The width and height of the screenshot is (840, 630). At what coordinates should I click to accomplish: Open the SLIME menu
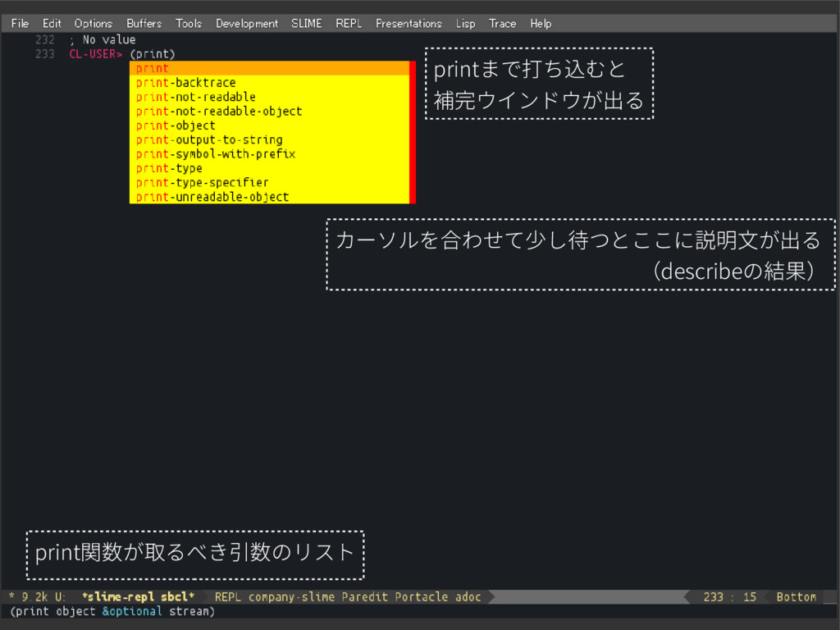point(307,24)
